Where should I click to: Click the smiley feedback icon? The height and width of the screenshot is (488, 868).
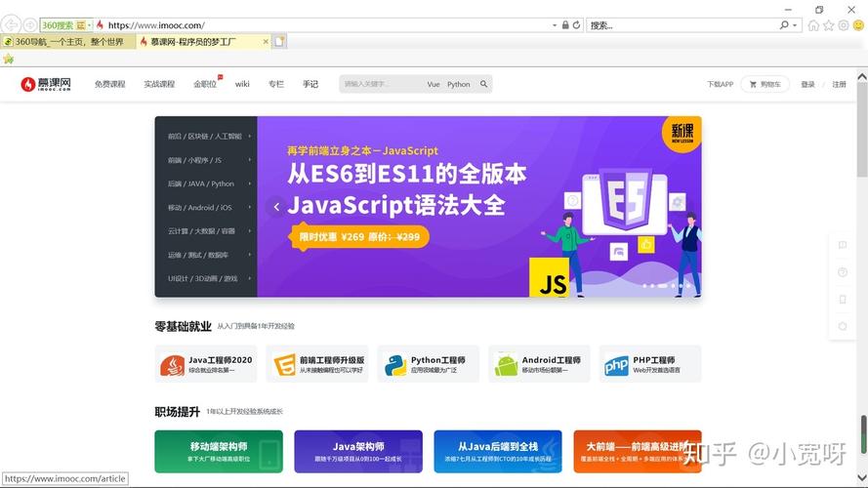(x=858, y=25)
